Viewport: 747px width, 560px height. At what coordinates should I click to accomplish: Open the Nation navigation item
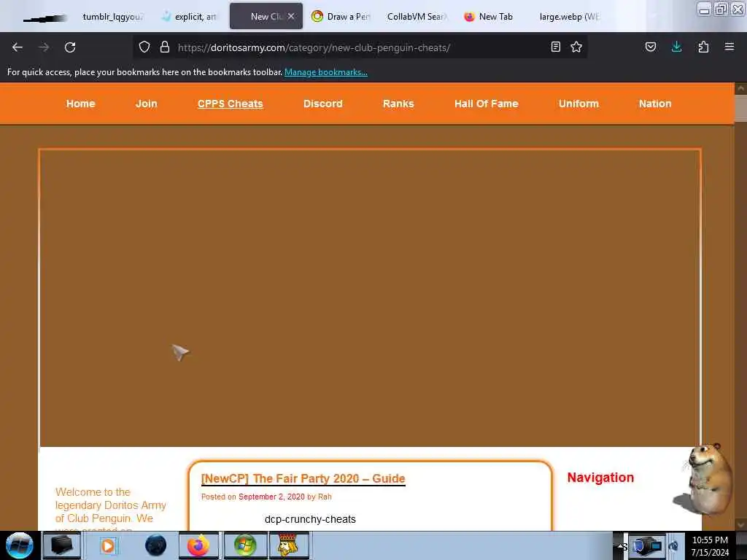[655, 104]
